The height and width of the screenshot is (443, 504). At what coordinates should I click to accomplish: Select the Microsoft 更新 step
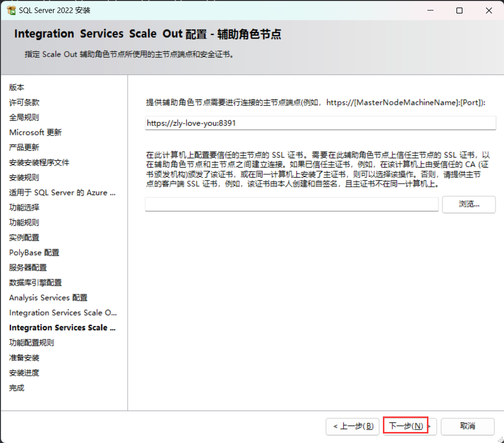[x=36, y=133]
